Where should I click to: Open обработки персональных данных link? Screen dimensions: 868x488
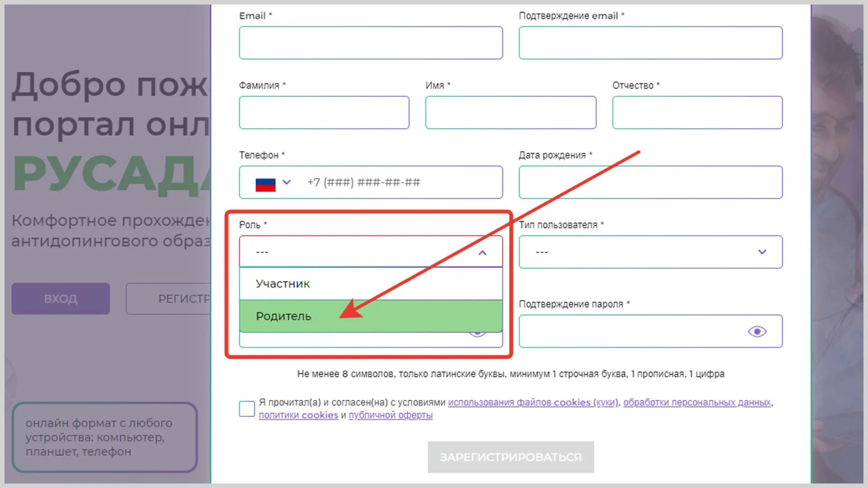click(x=697, y=402)
